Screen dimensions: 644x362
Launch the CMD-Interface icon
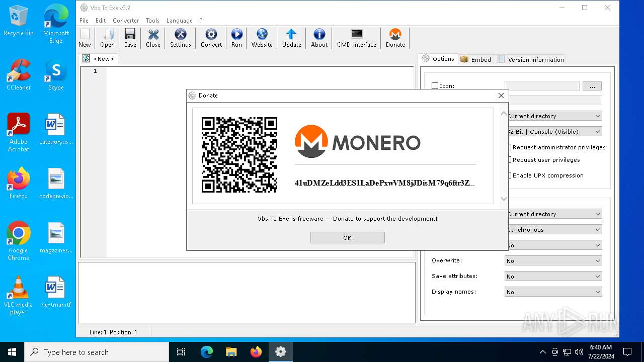pyautogui.click(x=356, y=38)
